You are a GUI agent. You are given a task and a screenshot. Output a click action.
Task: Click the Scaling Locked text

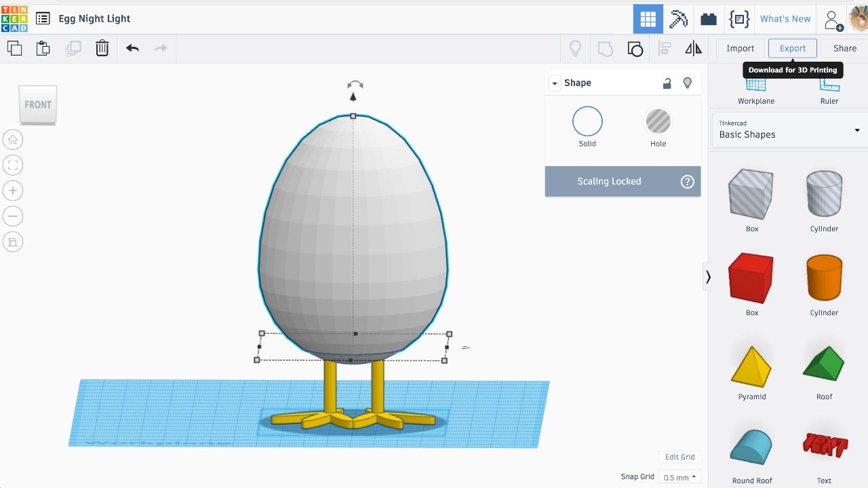609,182
